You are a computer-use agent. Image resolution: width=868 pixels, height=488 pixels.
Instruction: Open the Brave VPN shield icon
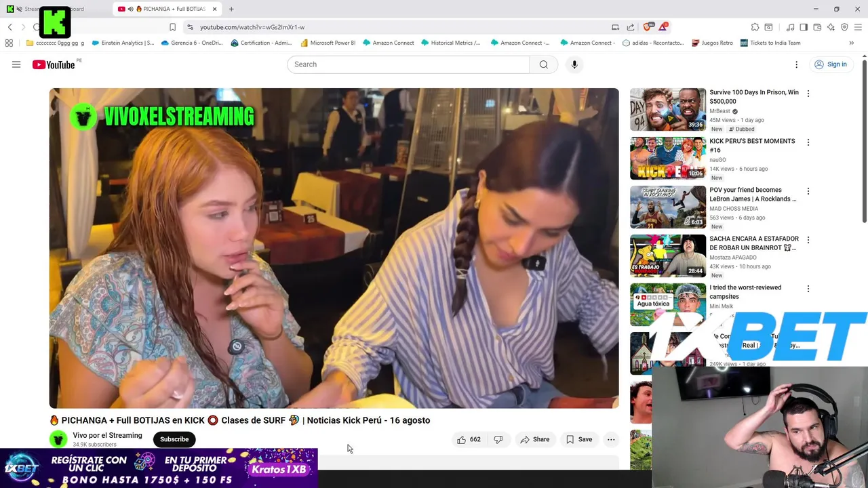tap(844, 27)
